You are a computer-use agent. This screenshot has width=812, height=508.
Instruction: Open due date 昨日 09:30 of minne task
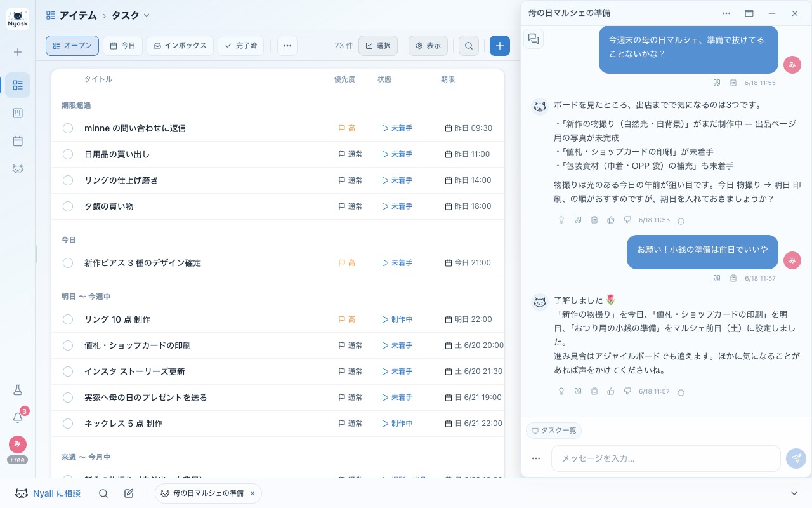click(x=469, y=128)
